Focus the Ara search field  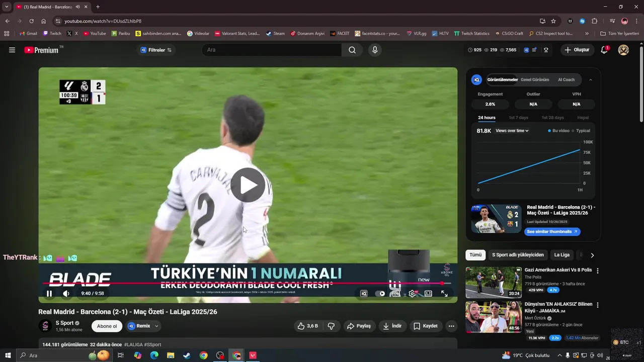(x=272, y=50)
